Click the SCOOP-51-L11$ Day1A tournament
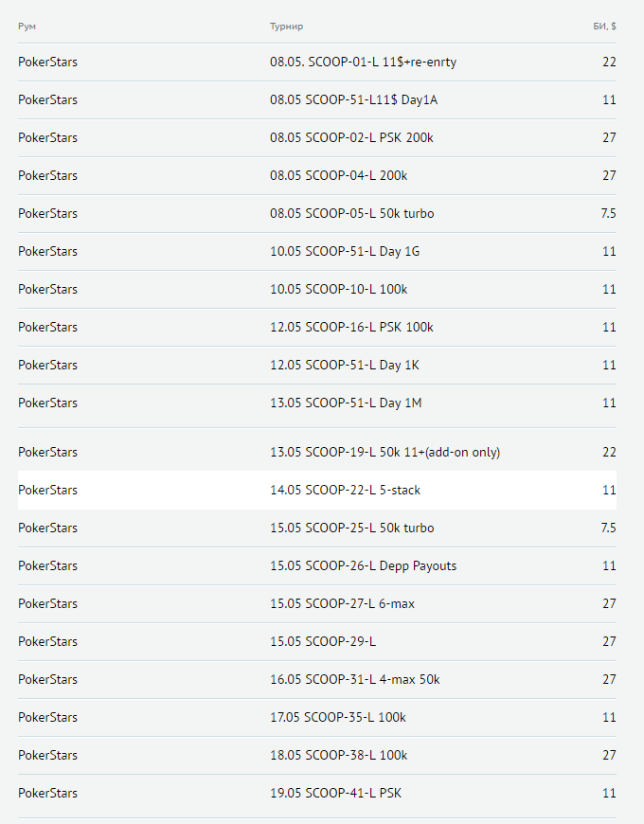This screenshot has width=644, height=824. pos(350,100)
